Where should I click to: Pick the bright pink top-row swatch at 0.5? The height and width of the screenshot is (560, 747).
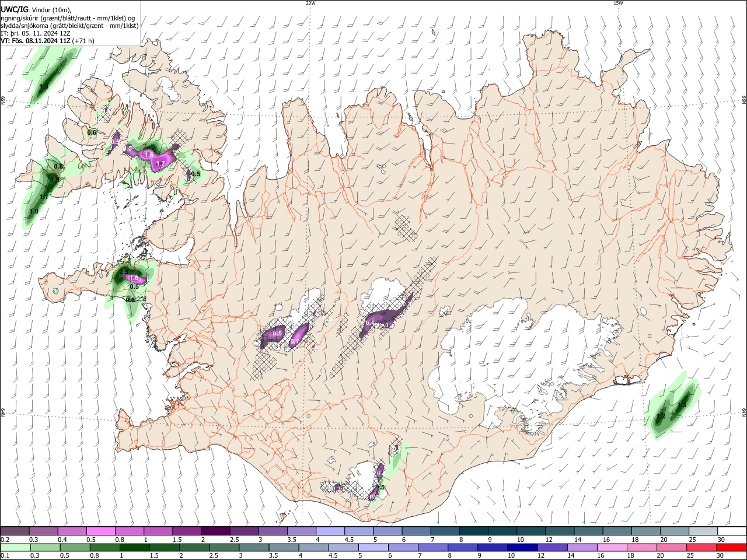tap(100, 531)
